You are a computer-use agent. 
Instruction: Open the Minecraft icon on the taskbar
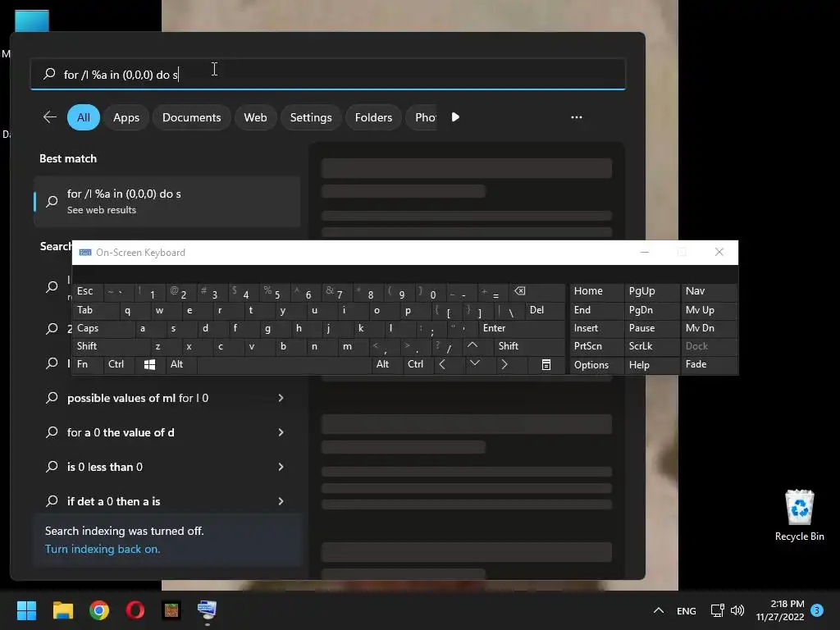pos(171,610)
